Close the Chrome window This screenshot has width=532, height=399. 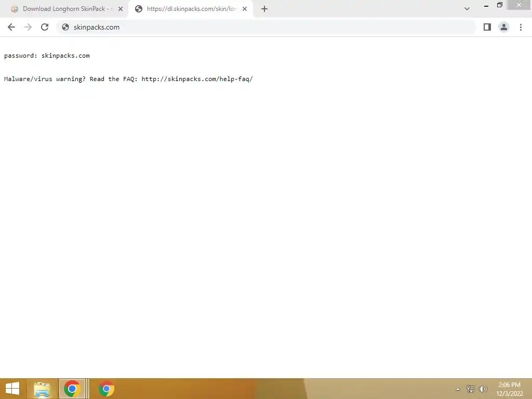coord(519,5)
